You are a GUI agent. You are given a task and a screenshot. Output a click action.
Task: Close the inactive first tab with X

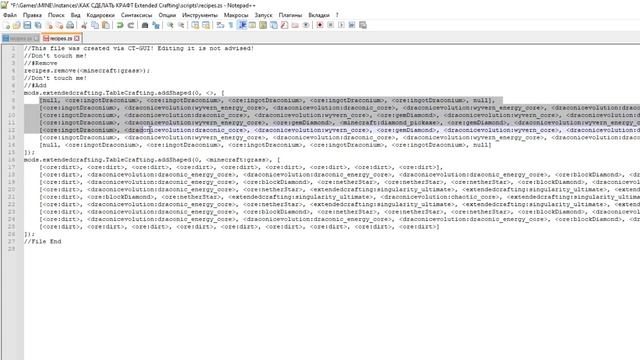tap(36, 38)
